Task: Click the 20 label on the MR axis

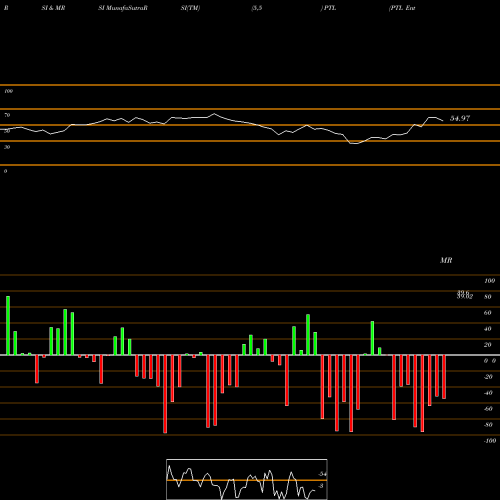Action: 487,345
